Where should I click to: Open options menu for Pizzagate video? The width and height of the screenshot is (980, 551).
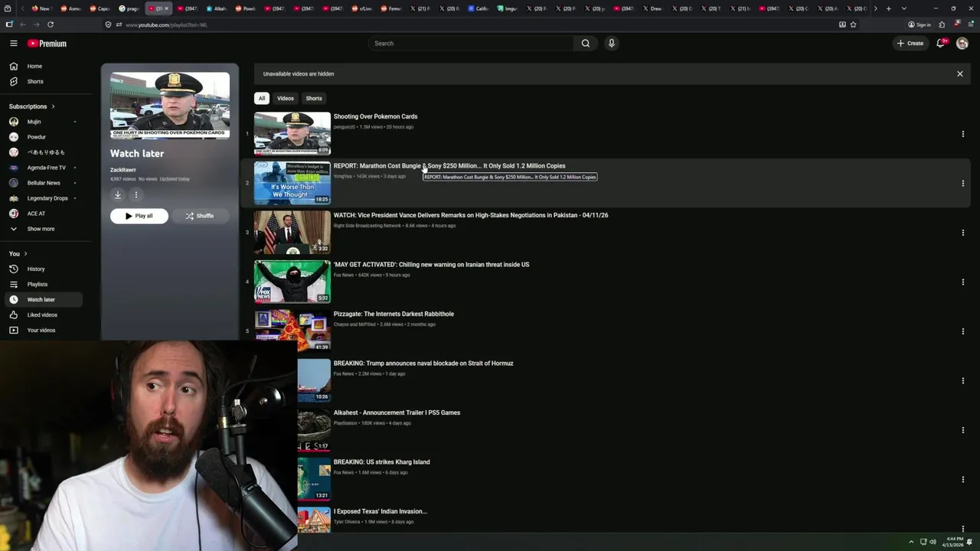point(962,331)
